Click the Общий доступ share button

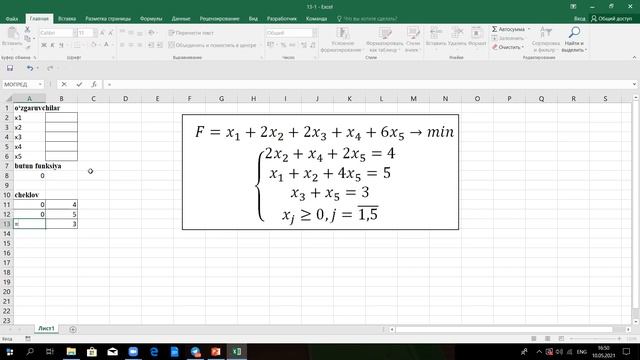pos(611,19)
